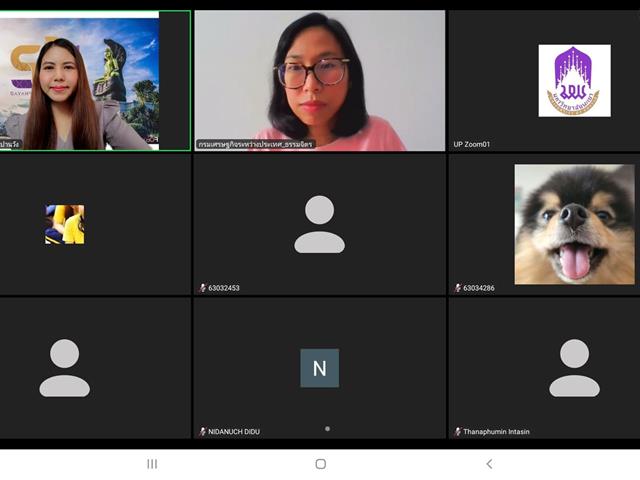Click muted mic icon next to 63032453

coord(202,288)
